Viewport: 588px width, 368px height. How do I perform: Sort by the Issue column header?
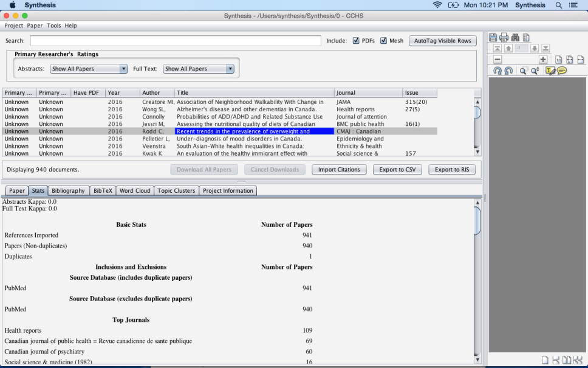point(420,92)
